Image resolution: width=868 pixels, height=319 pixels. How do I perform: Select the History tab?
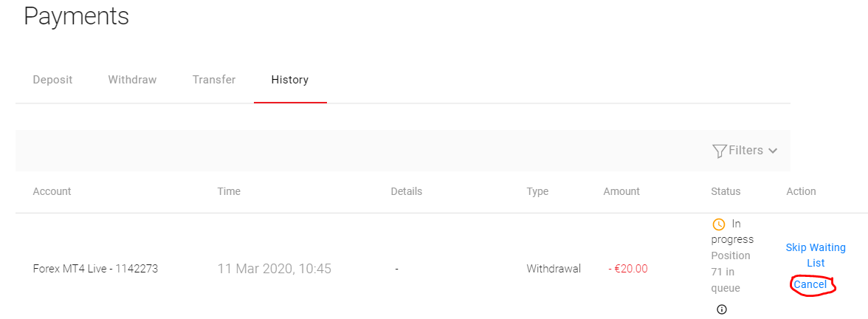click(x=289, y=80)
